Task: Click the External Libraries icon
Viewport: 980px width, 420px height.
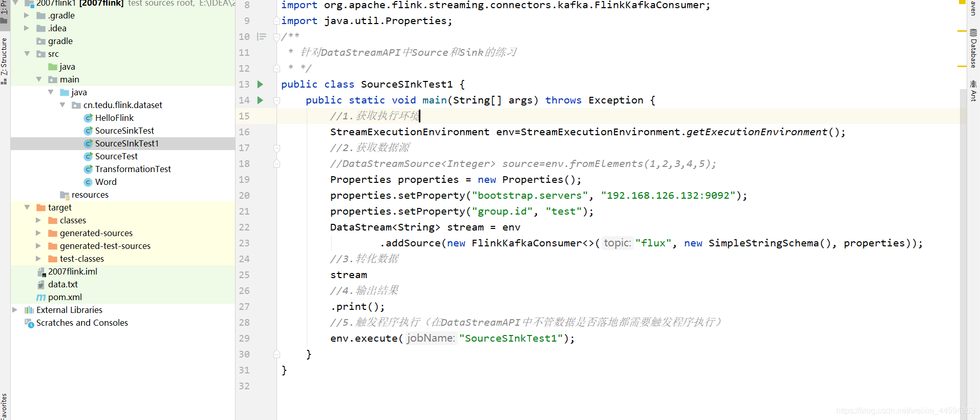Action: (29, 310)
